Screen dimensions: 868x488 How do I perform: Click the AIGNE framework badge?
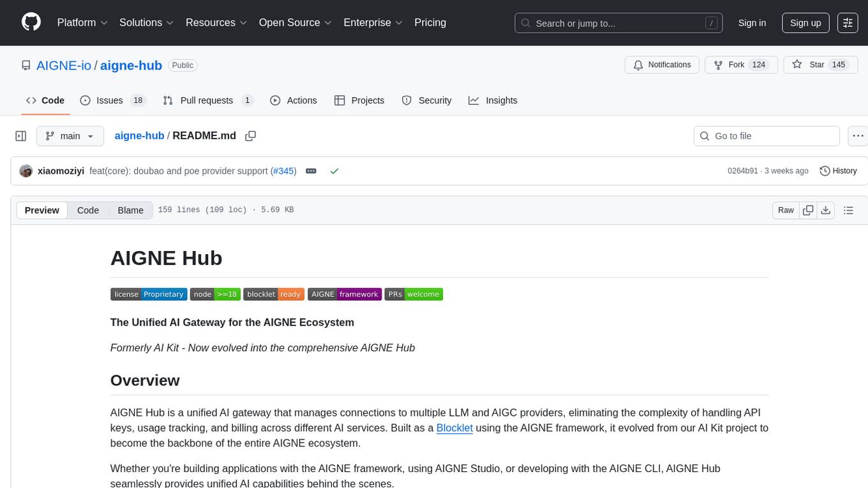[345, 294]
